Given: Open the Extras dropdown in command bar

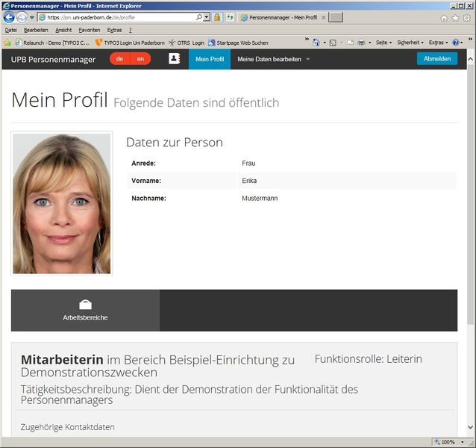Looking at the screenshot, I should (x=439, y=43).
